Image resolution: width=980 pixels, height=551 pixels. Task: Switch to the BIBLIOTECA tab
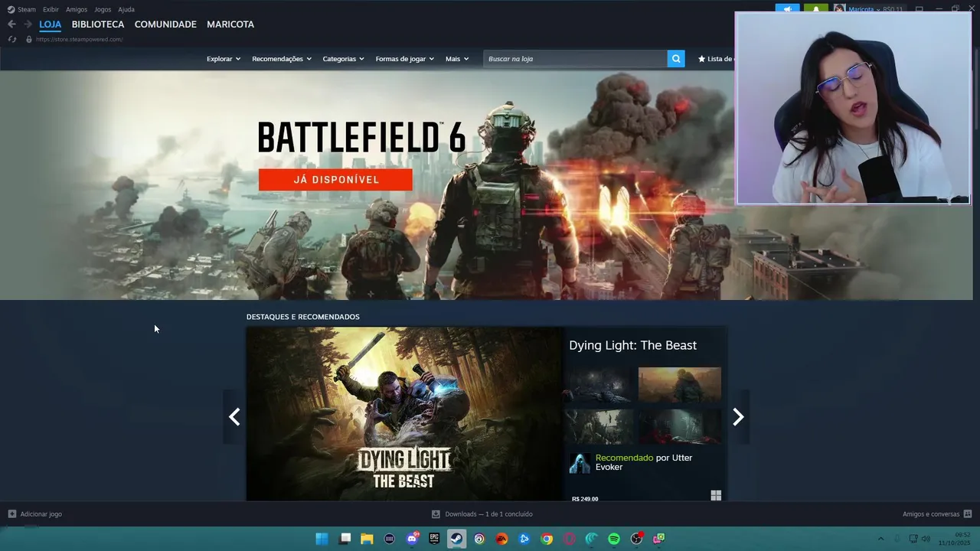[98, 24]
